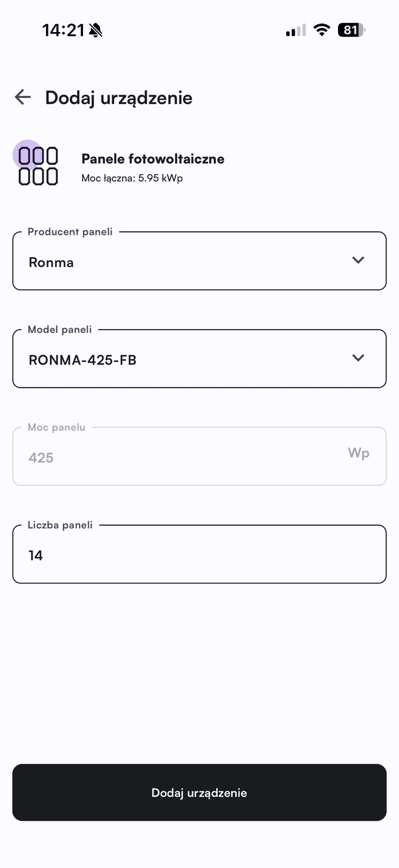Tap the 14:21 clock in status bar

coord(63,30)
